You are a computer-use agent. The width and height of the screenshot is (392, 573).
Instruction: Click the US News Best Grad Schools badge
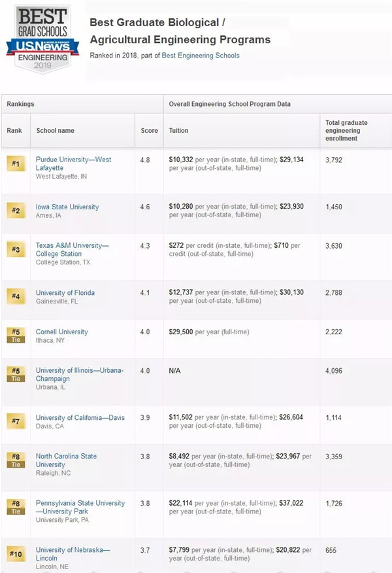coord(42,41)
